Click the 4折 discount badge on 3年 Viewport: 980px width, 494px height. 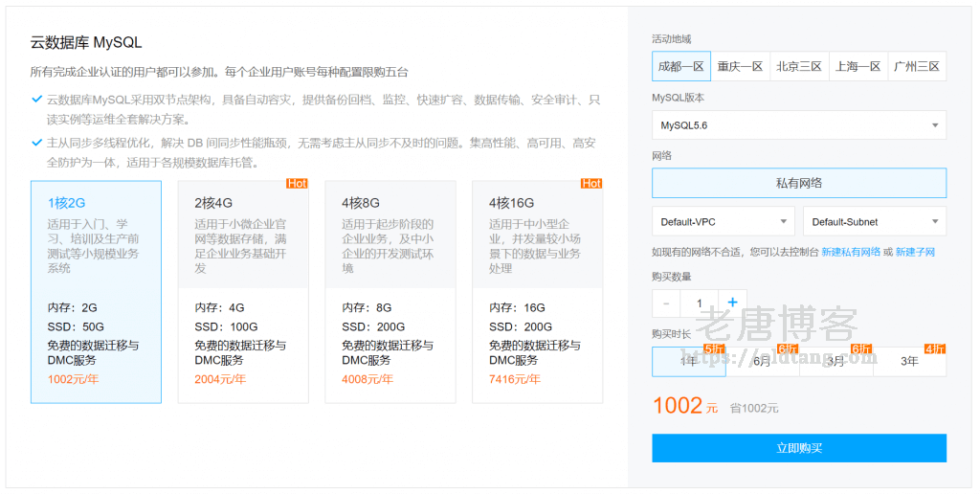935,348
